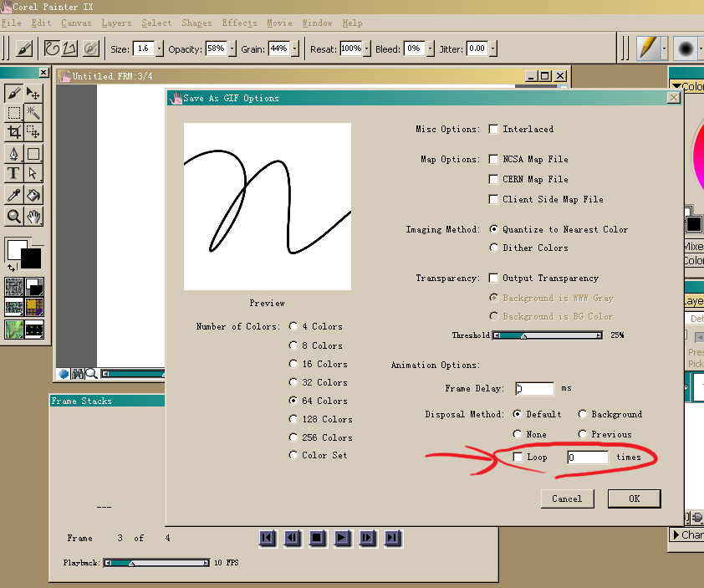Open the Effects menu

coord(239,23)
